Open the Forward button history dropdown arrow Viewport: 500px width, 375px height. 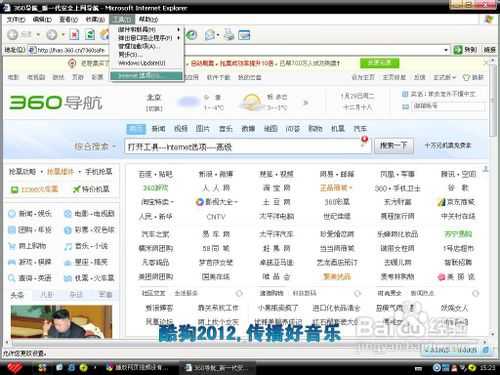pos(63,35)
